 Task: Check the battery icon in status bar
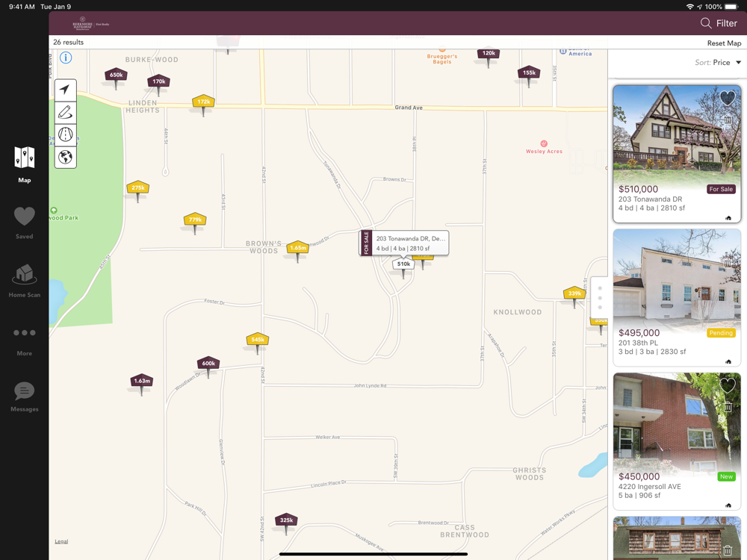[731, 7]
